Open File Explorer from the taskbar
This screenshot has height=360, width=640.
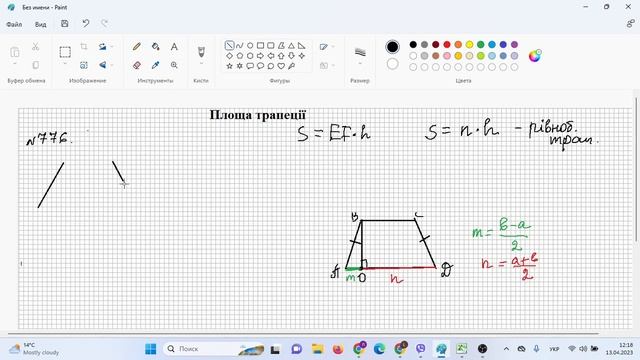317,349
